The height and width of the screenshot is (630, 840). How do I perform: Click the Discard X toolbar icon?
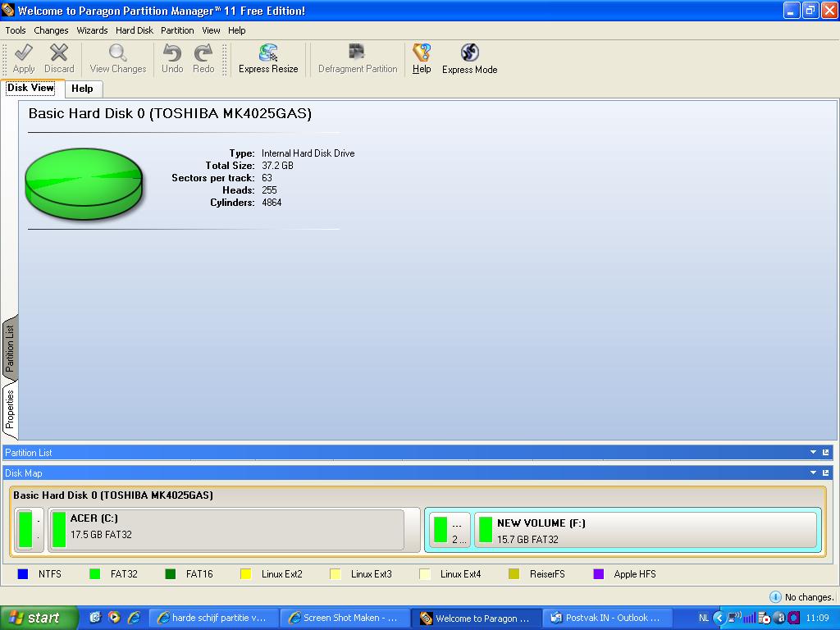(x=59, y=53)
